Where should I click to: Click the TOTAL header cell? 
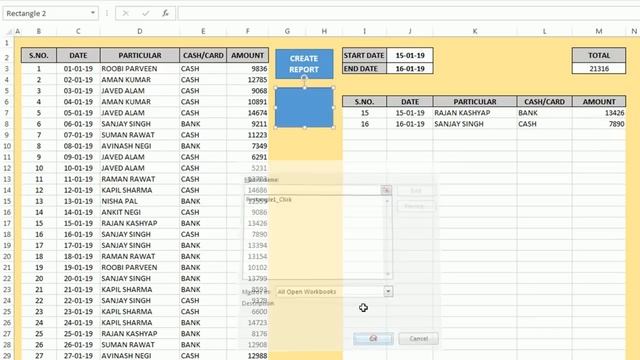pyautogui.click(x=599, y=56)
